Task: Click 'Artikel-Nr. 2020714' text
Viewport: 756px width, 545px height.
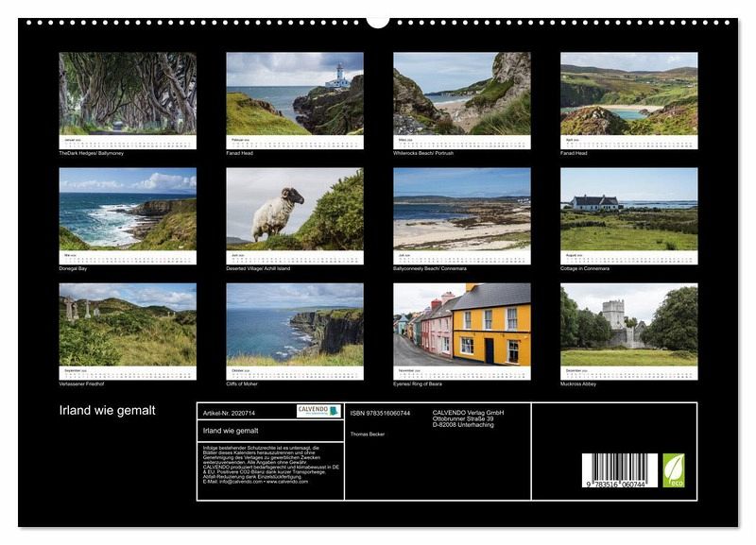Action: point(229,414)
